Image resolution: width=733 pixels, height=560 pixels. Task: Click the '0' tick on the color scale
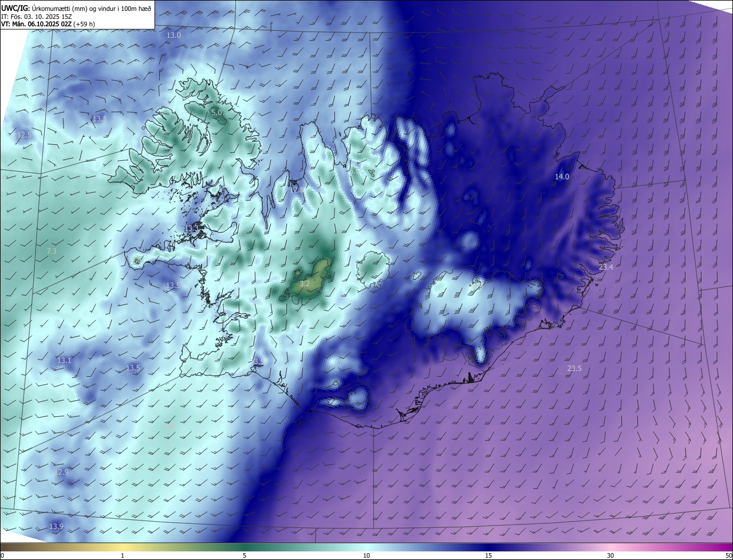[2, 555]
